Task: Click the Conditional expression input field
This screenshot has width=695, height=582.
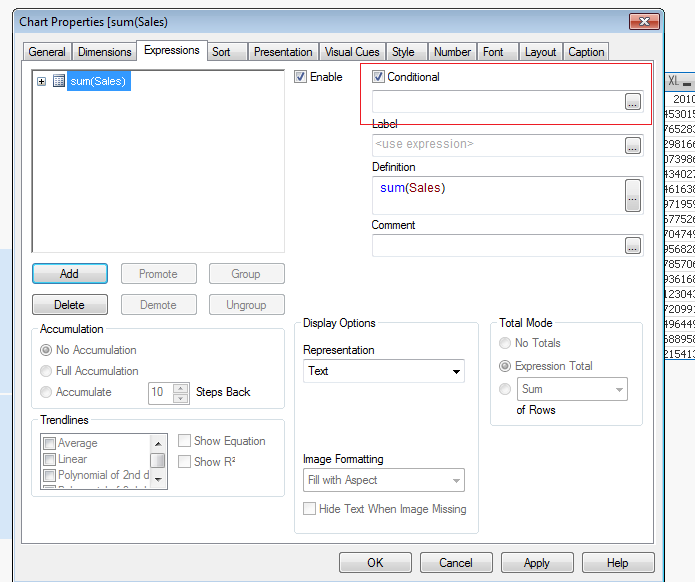Action: click(498, 102)
